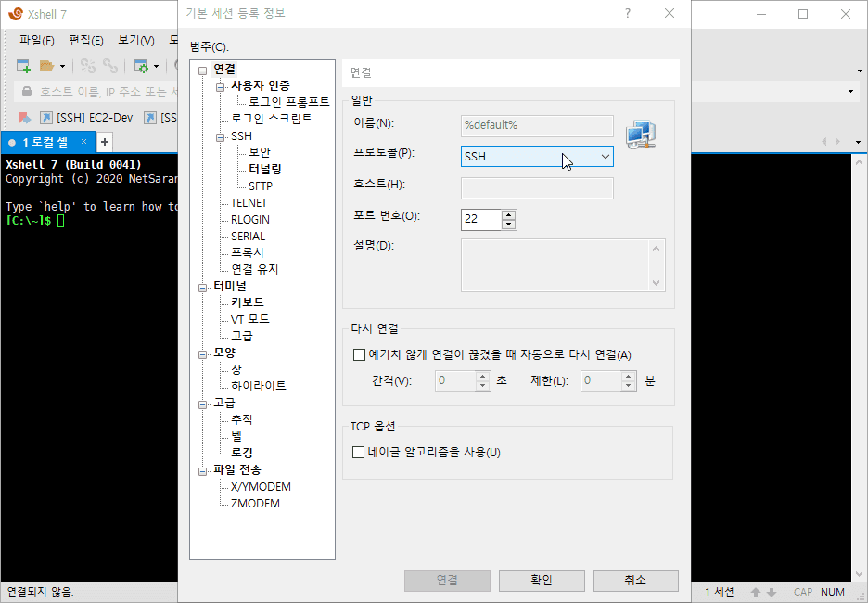
Task: Open the arrow beside the properties gear icon
Action: pos(156,67)
